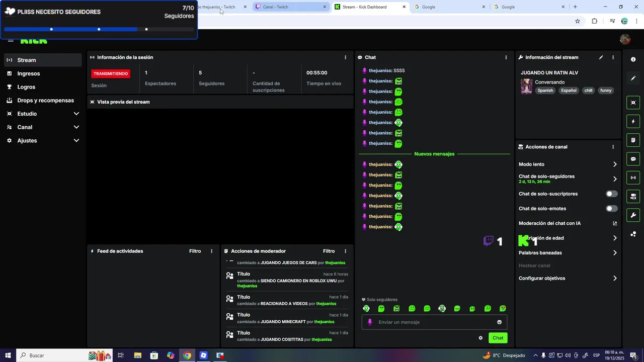
Task: Open the hamburger menu beside Kick logo
Action: pos(10,40)
